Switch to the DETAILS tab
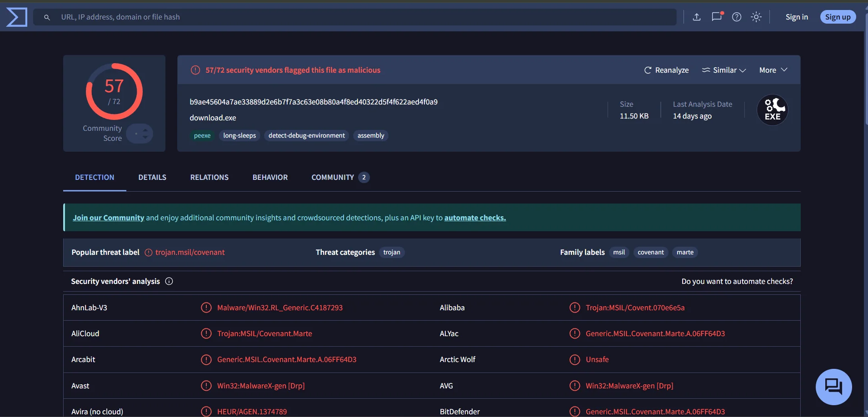 (152, 177)
